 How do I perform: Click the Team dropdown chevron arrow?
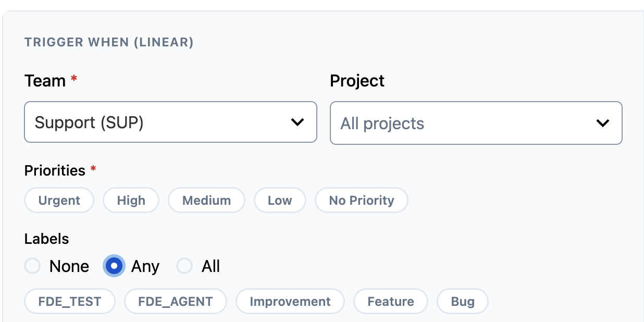[297, 122]
